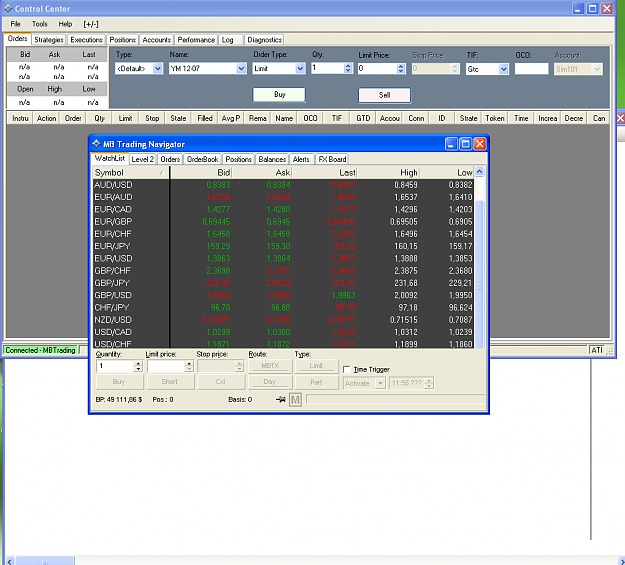Screen dimensions: 625x565
Task: Select the GBP/JPY symbol row
Action: click(283, 283)
